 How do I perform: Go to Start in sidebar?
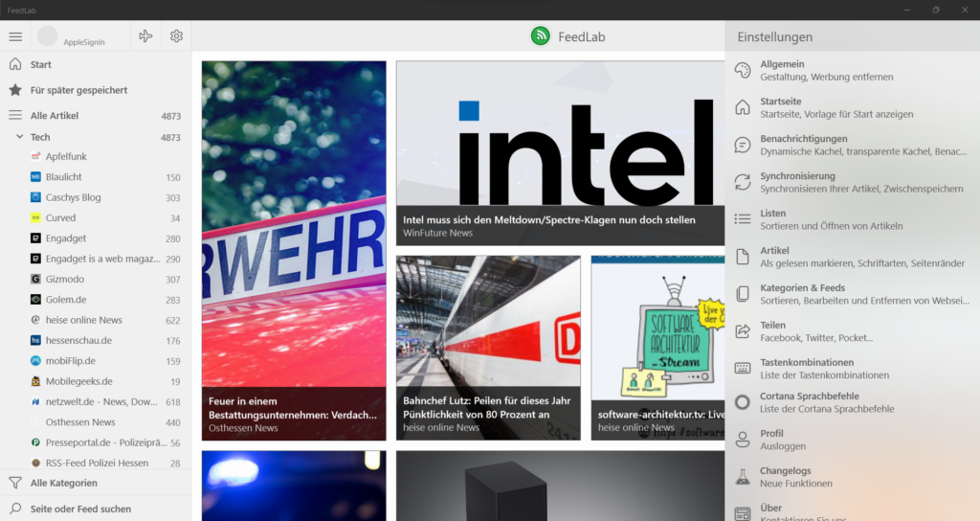pyautogui.click(x=96, y=64)
